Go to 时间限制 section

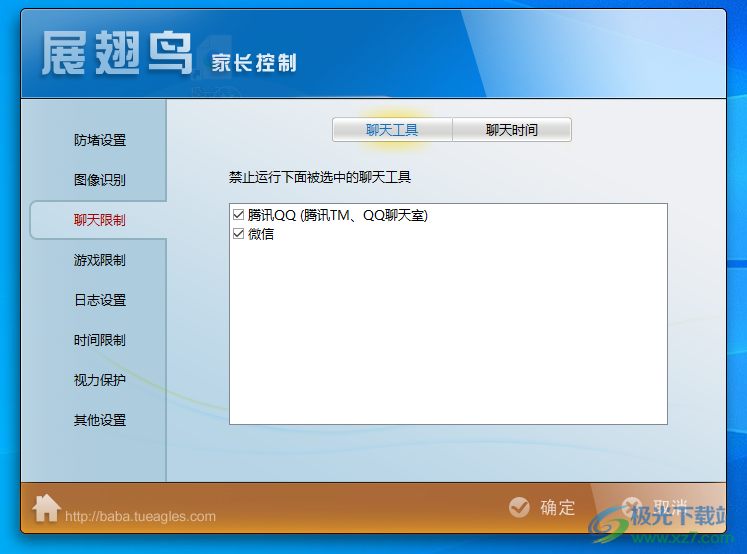click(100, 340)
